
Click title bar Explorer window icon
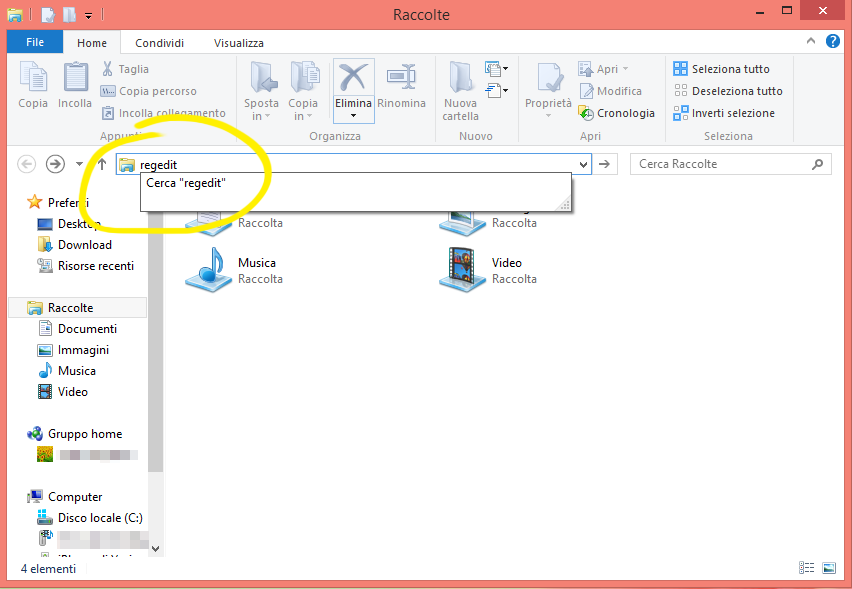(15, 15)
